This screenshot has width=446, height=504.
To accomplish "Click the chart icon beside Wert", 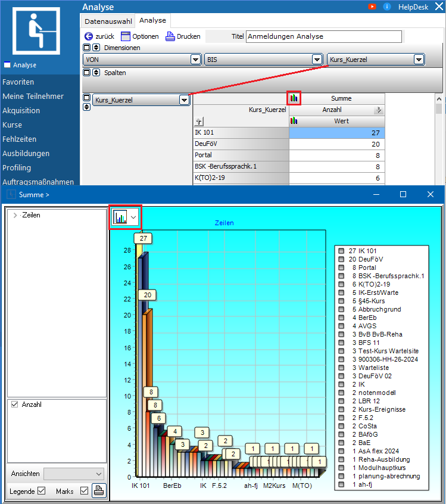I will click(x=294, y=121).
